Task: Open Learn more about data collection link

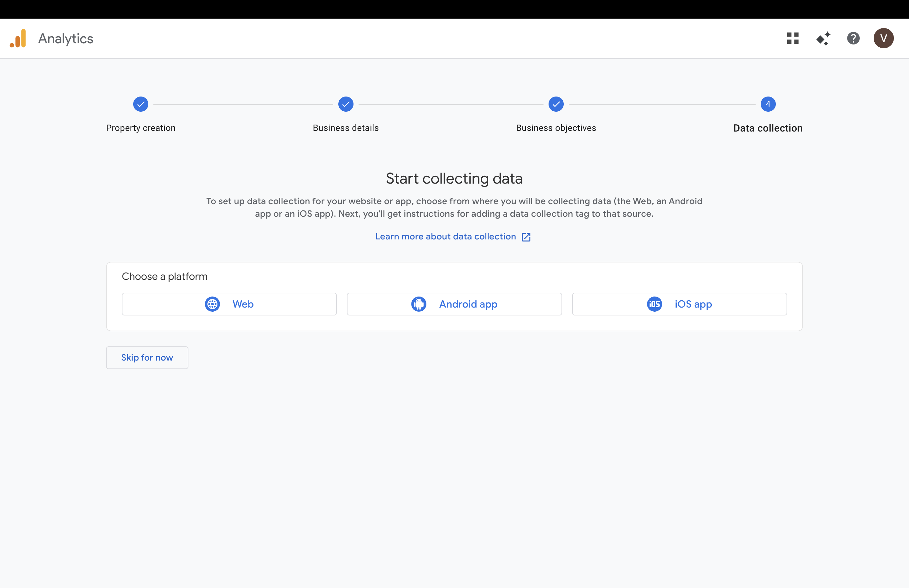Action: (x=445, y=236)
